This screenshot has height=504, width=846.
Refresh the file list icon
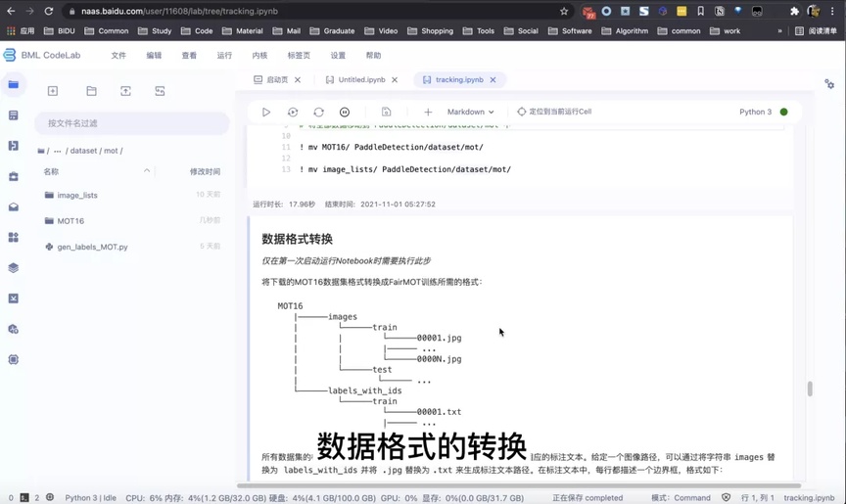click(x=160, y=91)
